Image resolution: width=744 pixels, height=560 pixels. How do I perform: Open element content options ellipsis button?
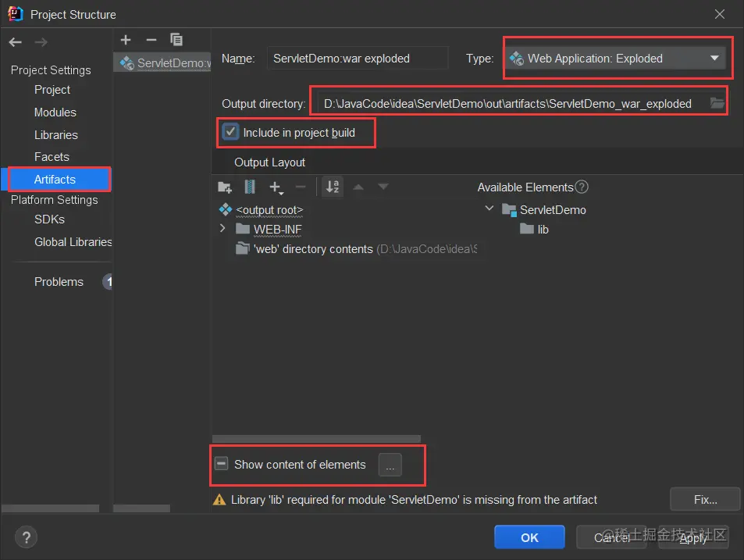tap(390, 465)
